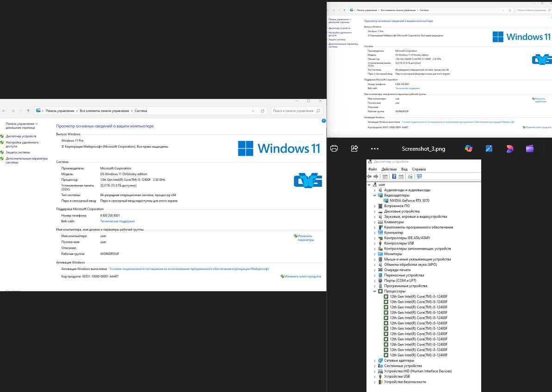Click the blue help circle in large System window
The height and width of the screenshot is (392, 552).
(323, 121)
